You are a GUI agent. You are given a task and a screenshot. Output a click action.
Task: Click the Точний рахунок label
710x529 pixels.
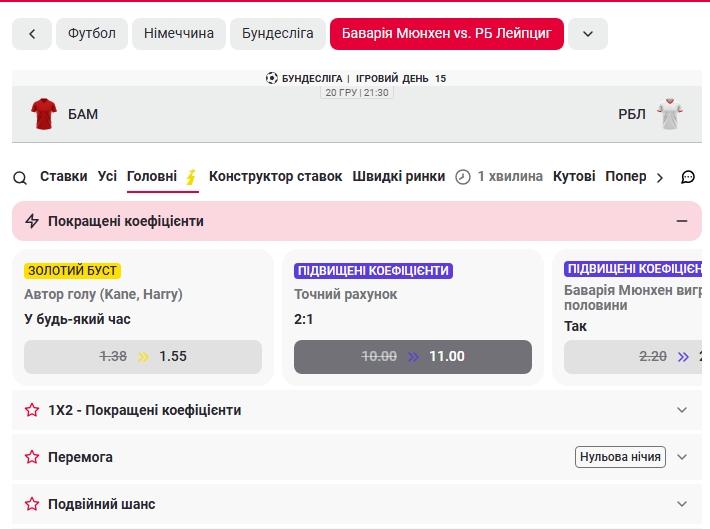coord(345,294)
